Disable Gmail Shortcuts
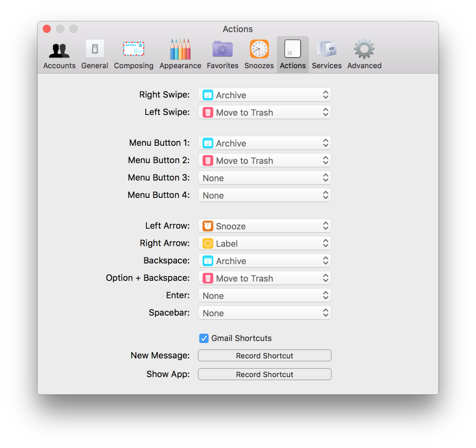This screenshot has height=448, width=476. pyautogui.click(x=203, y=338)
